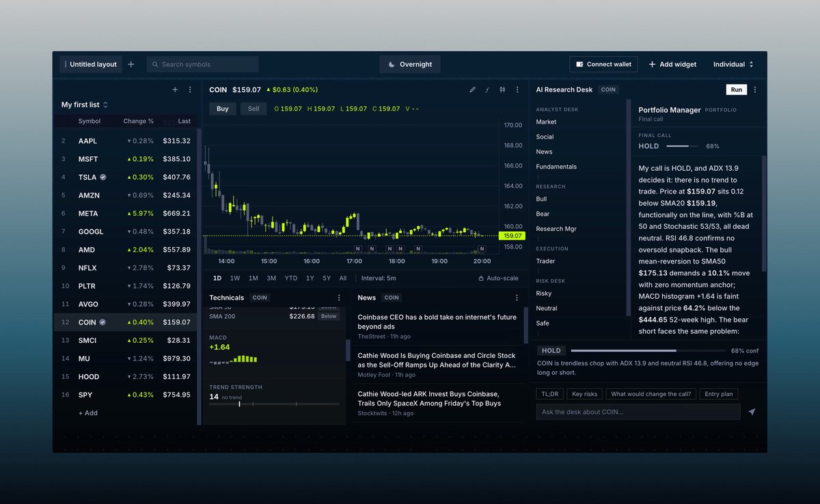Change the COIN symbol tag in News header
The width and height of the screenshot is (820, 504).
391,298
